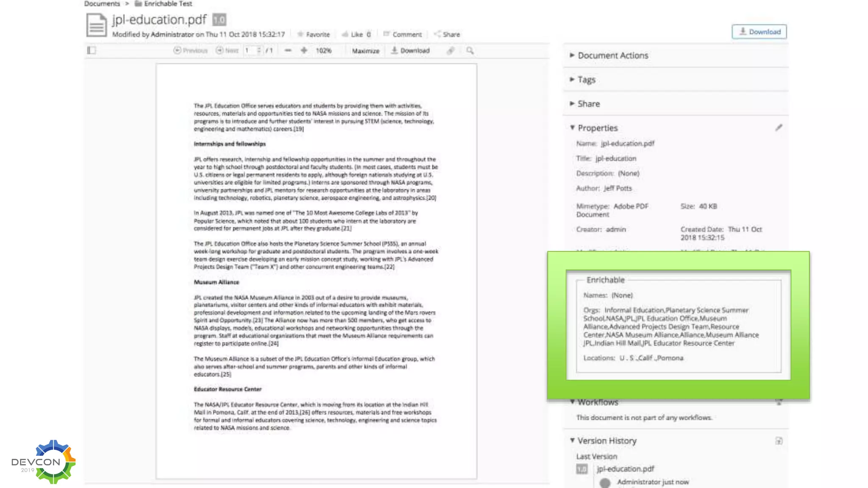The height and width of the screenshot is (488, 868).
Task: Click the link icon in viewer toolbar
Action: (x=451, y=50)
